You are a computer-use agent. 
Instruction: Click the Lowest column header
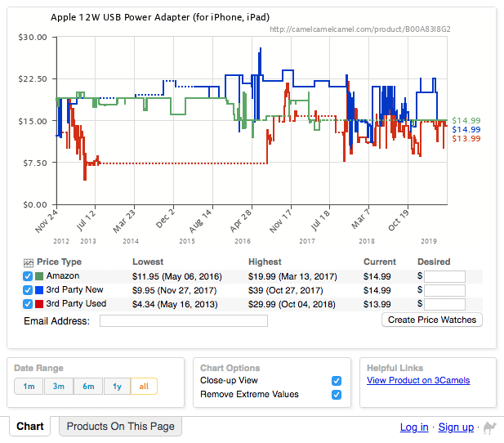point(148,262)
